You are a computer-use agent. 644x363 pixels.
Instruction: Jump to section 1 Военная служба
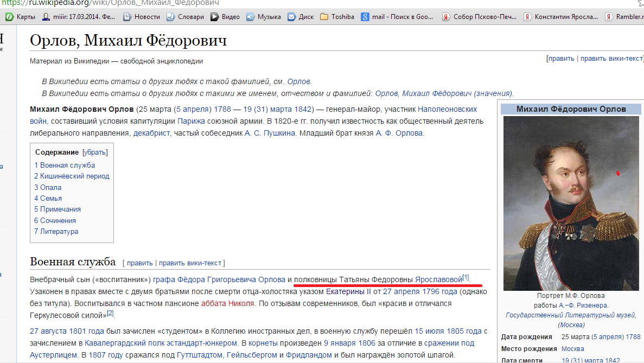(65, 165)
